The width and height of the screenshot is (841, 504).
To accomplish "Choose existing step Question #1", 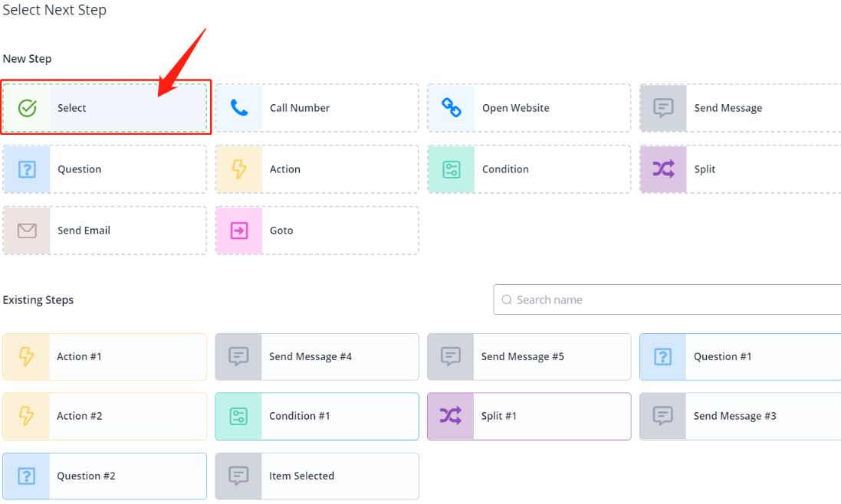I will [740, 357].
